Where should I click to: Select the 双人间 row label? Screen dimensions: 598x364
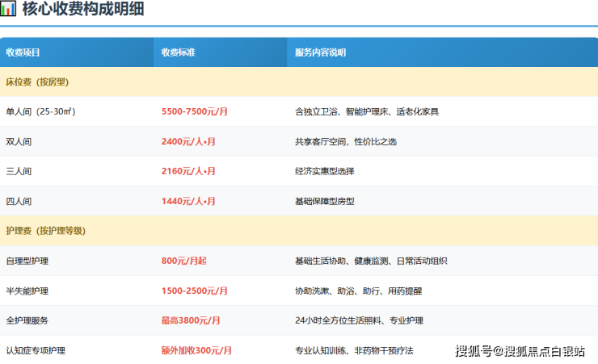tap(19, 141)
